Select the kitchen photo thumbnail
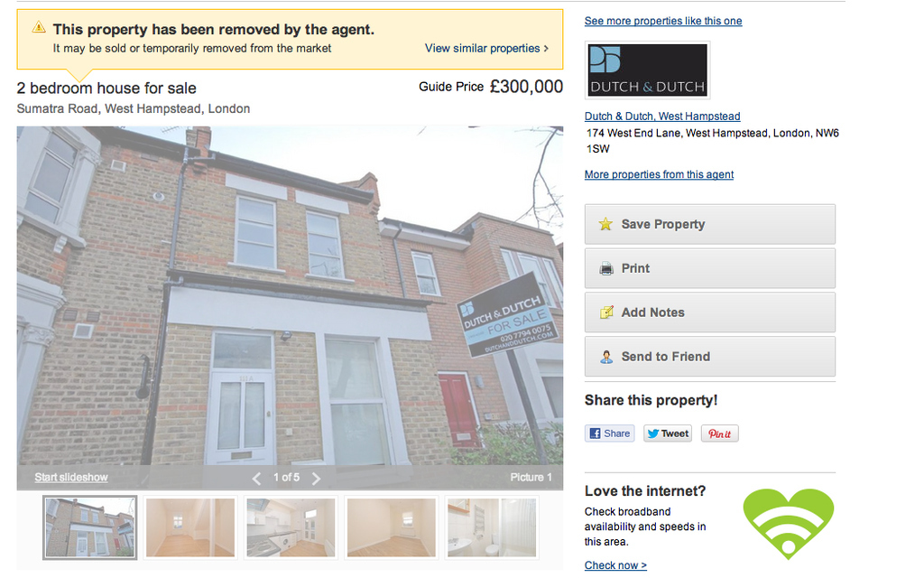 tap(291, 527)
